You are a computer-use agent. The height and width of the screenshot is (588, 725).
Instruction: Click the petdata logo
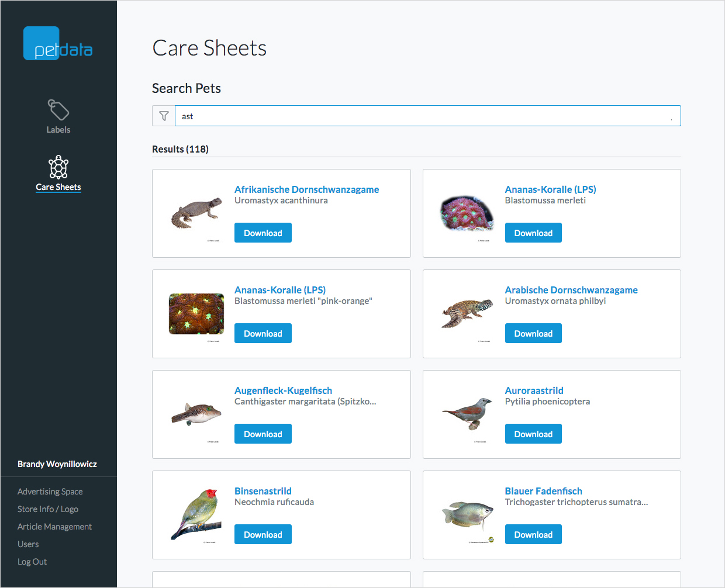[x=58, y=43]
